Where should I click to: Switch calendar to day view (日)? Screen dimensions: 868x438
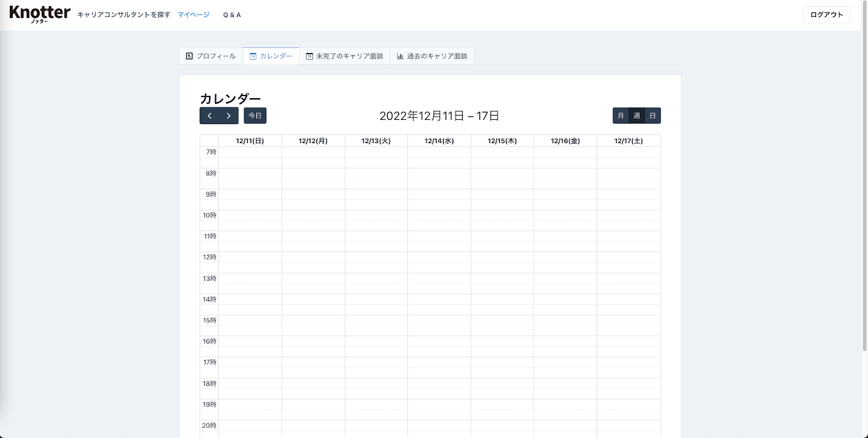click(653, 115)
